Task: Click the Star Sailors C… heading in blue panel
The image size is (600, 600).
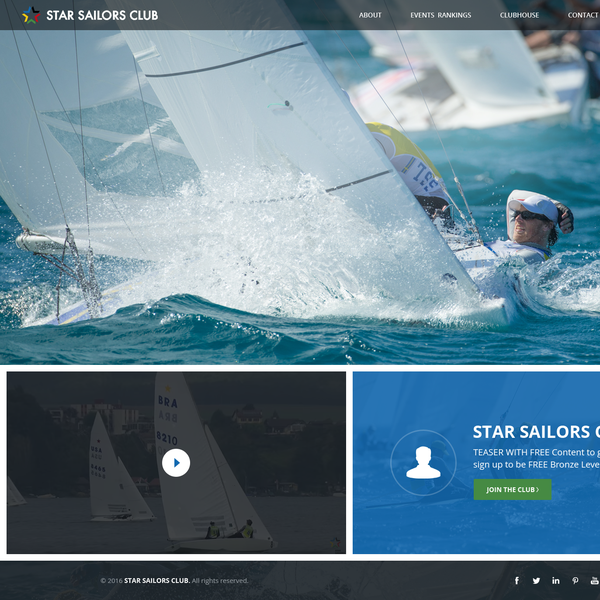Action: pos(536,432)
